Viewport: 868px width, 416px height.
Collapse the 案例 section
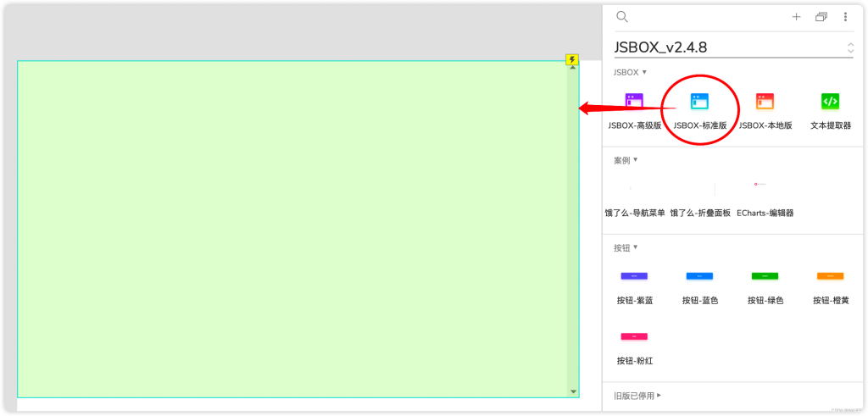click(x=626, y=160)
